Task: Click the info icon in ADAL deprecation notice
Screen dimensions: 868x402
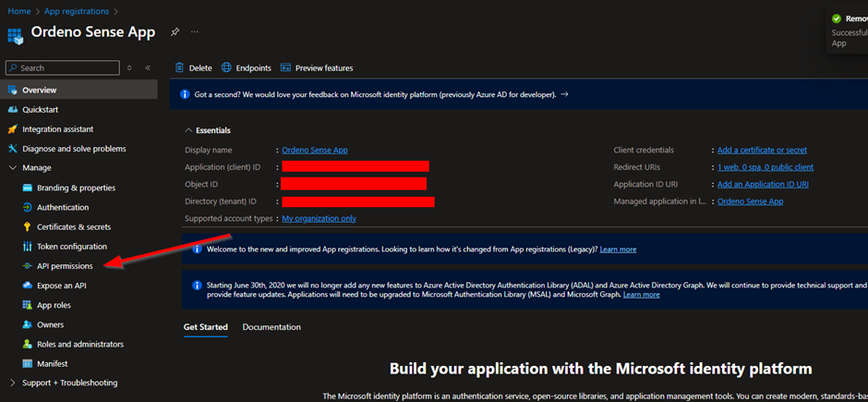Action: 197,286
